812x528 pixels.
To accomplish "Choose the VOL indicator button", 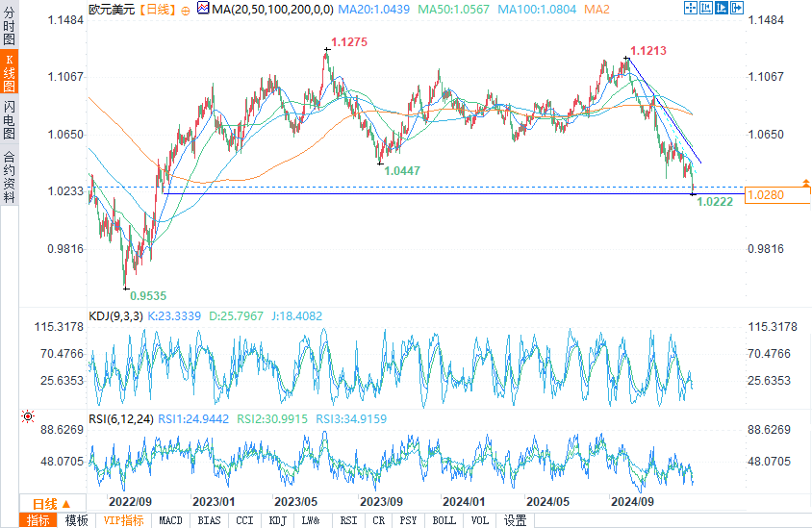I will click(479, 520).
